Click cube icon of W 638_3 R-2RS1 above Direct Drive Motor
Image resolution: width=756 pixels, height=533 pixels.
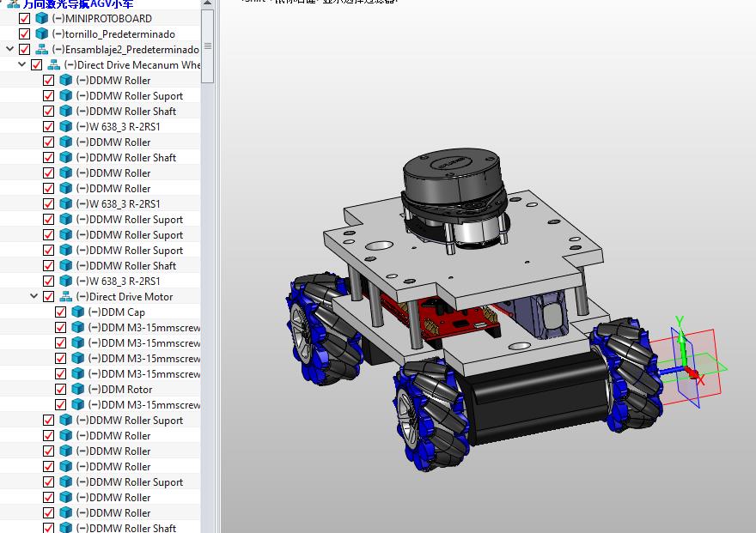(x=66, y=282)
